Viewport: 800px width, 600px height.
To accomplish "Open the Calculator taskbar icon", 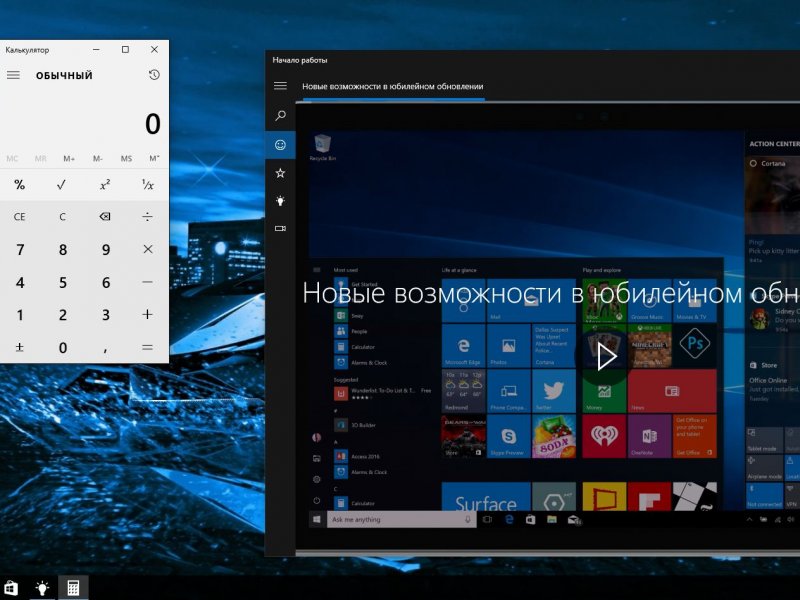I will (x=73, y=588).
